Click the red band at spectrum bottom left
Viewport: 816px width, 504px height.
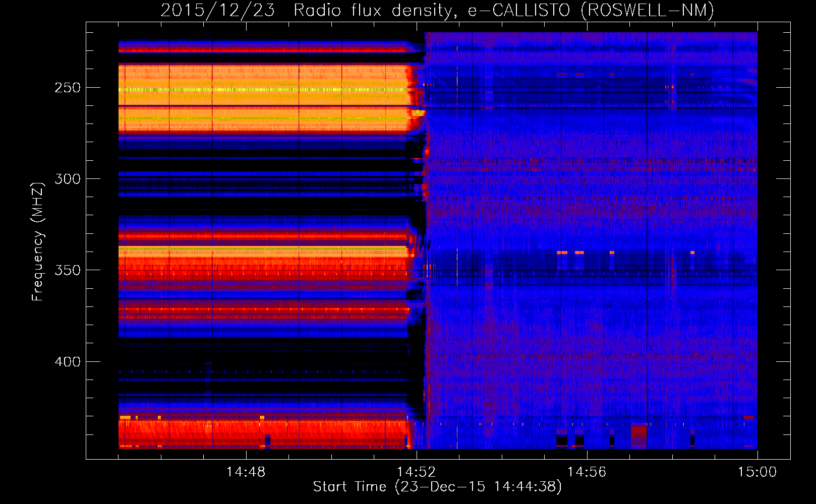pos(262,433)
